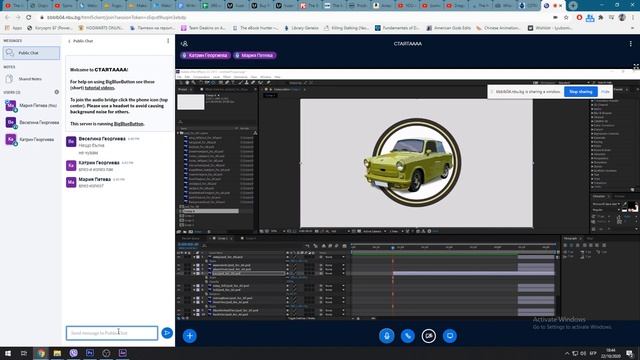Click left align icon in Paragraph panel

click(x=565, y=245)
